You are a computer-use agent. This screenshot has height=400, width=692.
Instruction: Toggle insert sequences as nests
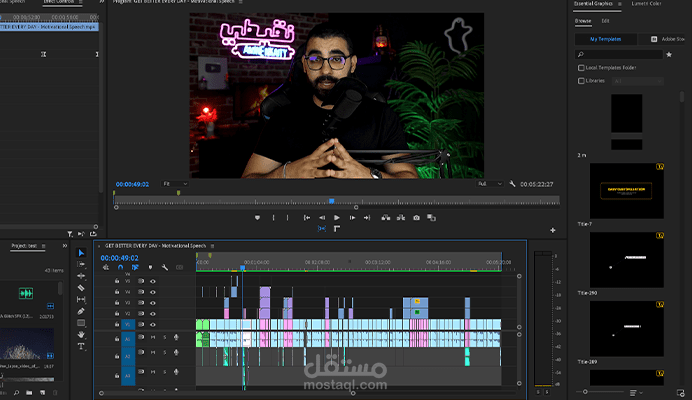coord(106,267)
